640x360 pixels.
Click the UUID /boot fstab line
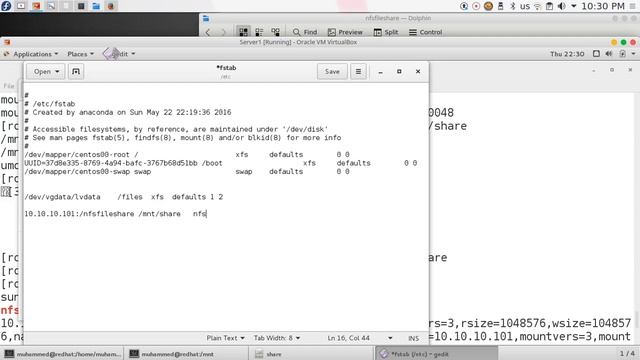coord(220,163)
